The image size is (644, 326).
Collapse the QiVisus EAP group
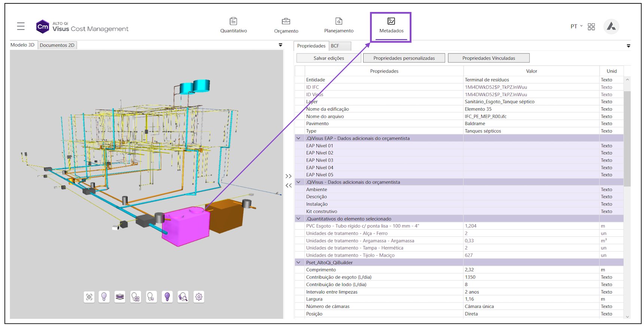(298, 138)
